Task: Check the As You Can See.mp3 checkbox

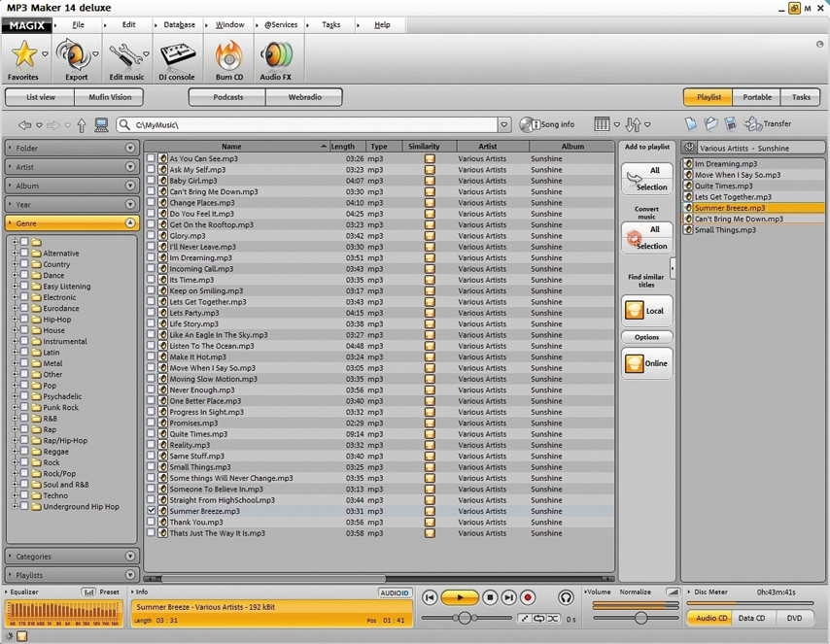Action: 152,158
